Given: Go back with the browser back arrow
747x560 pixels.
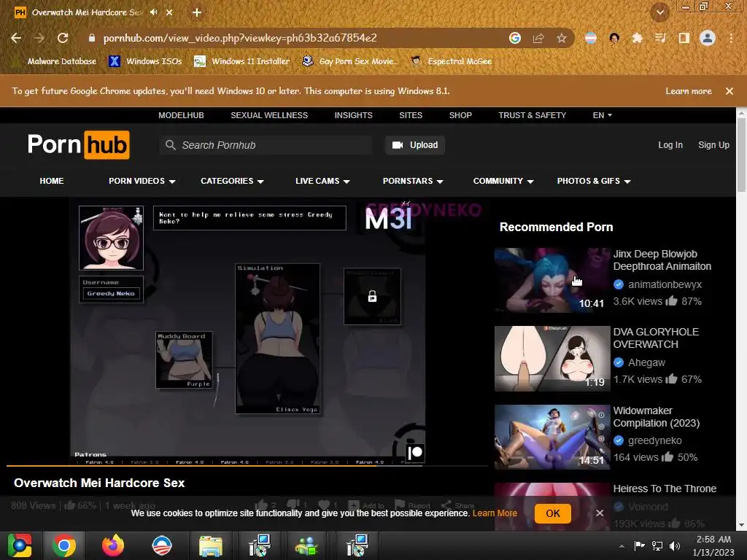Looking at the screenshot, I should [x=16, y=38].
